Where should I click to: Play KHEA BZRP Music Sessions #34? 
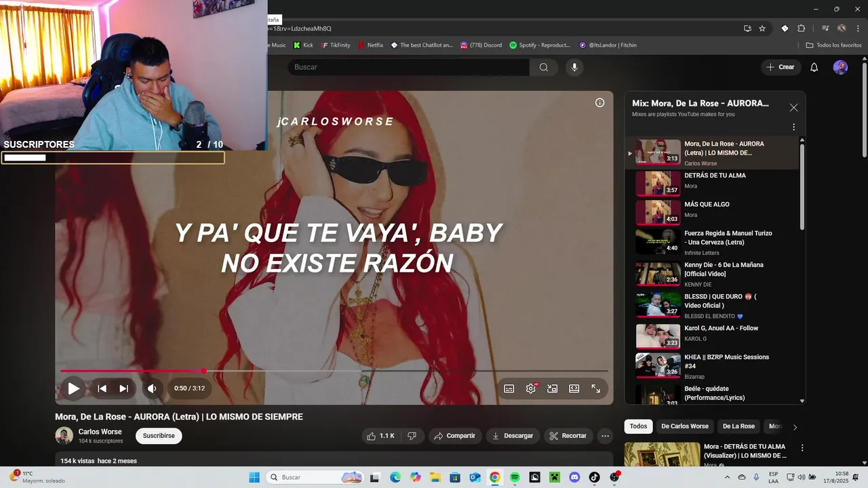click(x=711, y=365)
